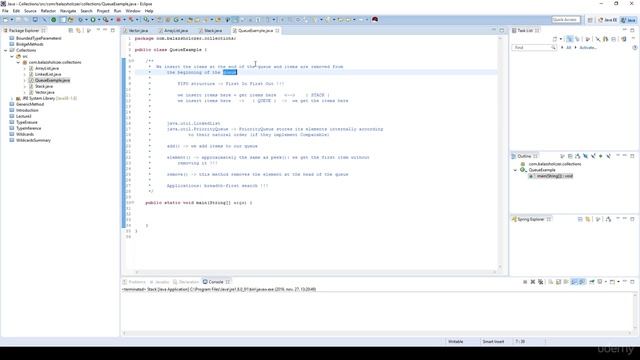The image size is (640, 360).
Task: Click Remove All Terminated Launches icon
Action: click(540, 282)
